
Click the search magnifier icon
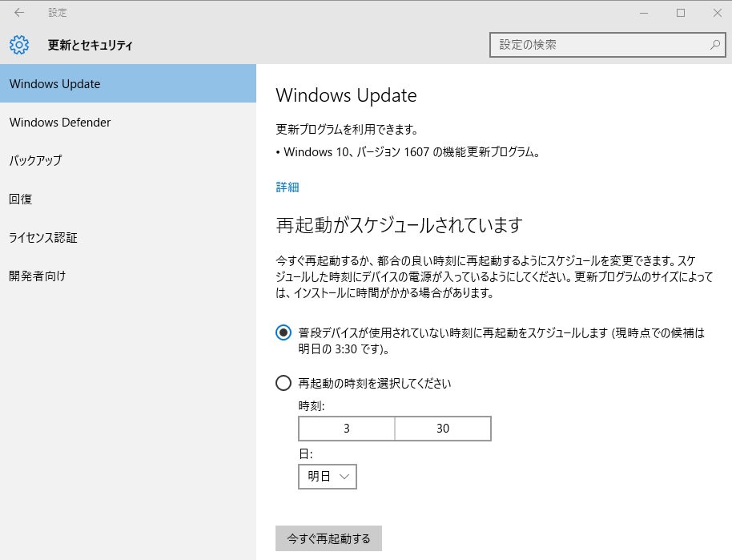pyautogui.click(x=714, y=45)
